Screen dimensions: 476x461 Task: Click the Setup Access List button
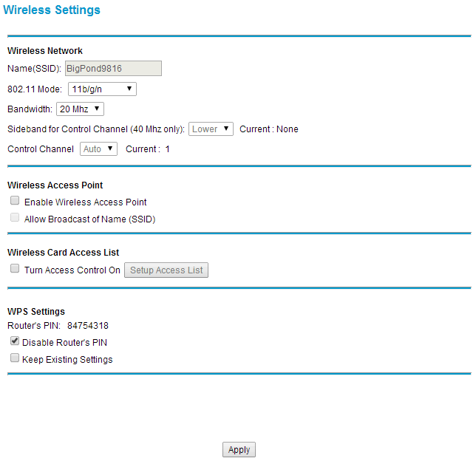[166, 270]
